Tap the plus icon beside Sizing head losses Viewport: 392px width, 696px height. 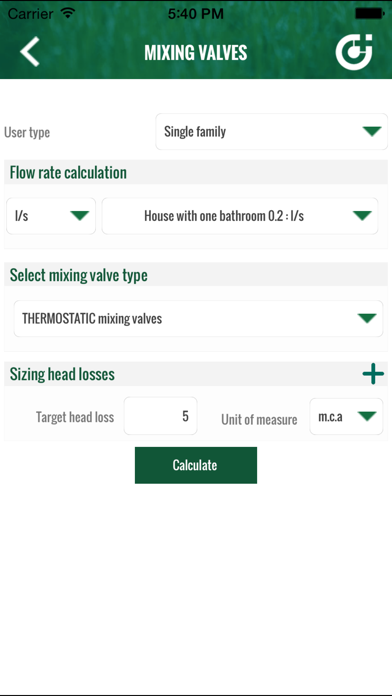click(x=373, y=374)
